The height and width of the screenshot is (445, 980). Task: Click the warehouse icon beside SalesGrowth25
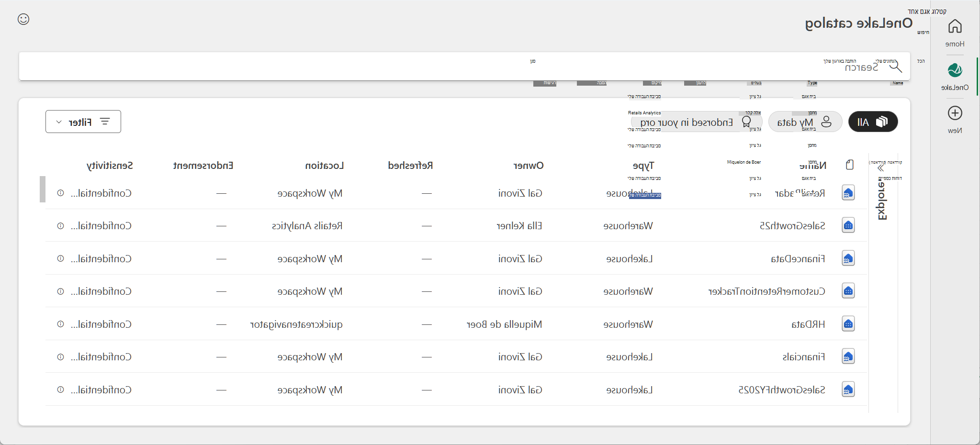(x=848, y=225)
